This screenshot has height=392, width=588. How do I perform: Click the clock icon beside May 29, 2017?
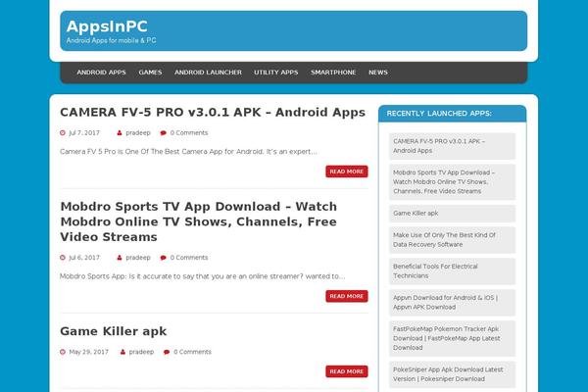63,352
